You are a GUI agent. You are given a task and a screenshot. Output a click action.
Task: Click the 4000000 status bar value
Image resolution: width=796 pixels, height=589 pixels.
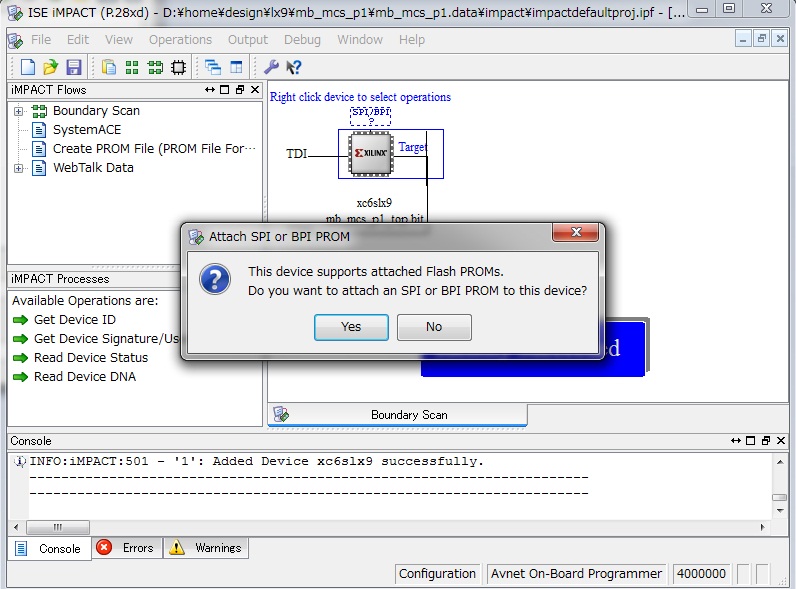tap(701, 574)
